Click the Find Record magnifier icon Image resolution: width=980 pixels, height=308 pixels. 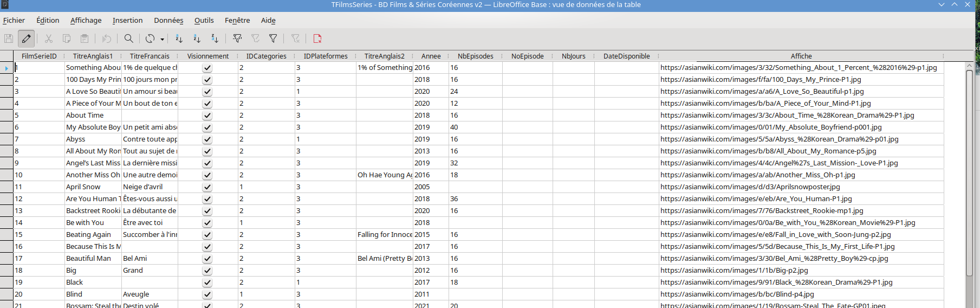coord(128,39)
